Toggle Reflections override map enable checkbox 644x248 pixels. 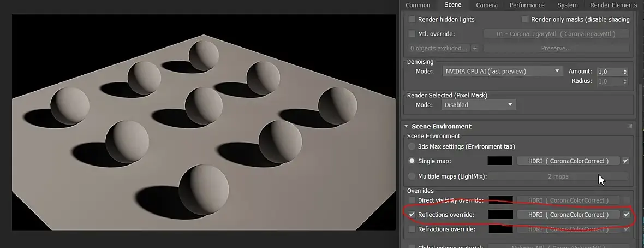click(x=627, y=215)
